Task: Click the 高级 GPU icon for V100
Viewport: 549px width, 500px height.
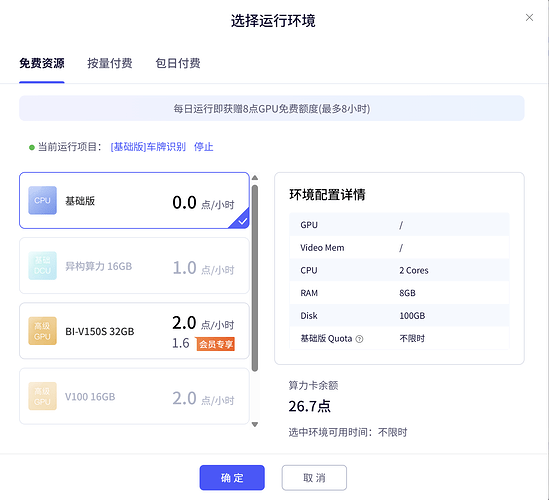Action: click(42, 396)
